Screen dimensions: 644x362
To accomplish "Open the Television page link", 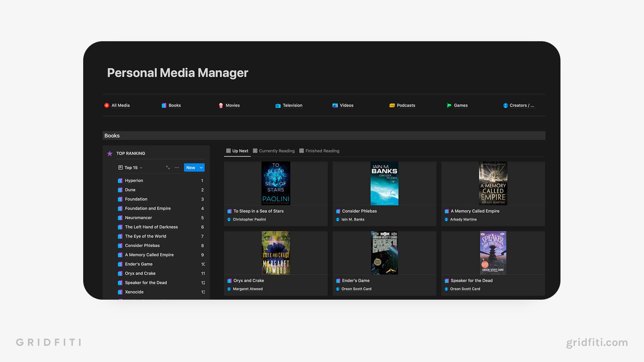I will (292, 105).
